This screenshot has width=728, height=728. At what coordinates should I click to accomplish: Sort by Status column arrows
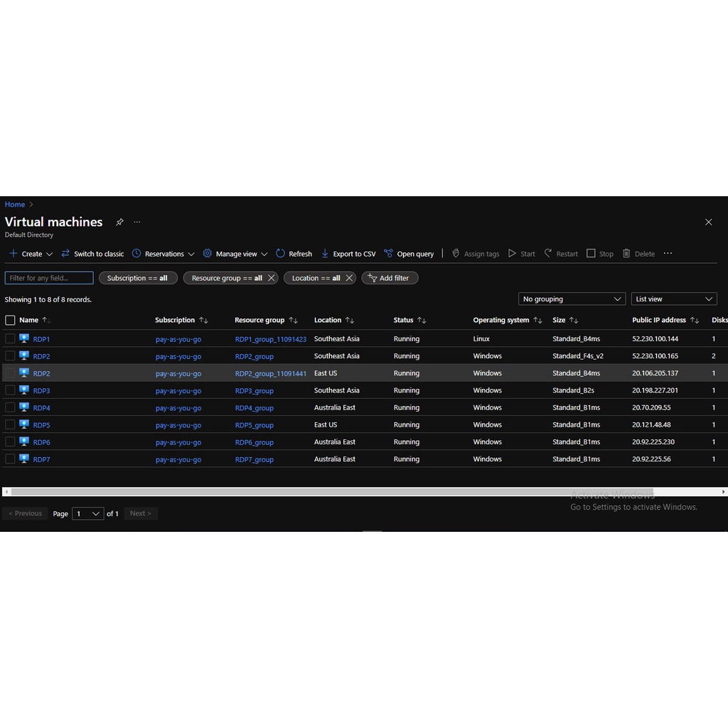(x=422, y=321)
